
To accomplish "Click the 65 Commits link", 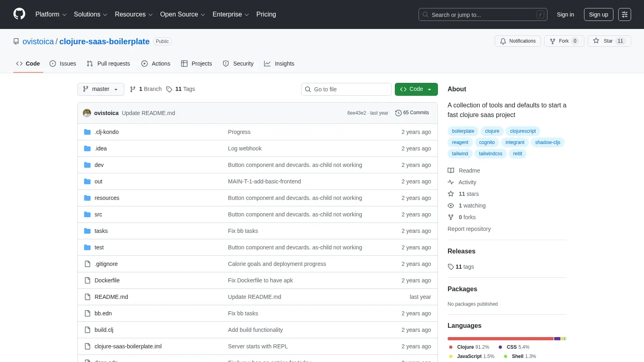I will [x=412, y=113].
